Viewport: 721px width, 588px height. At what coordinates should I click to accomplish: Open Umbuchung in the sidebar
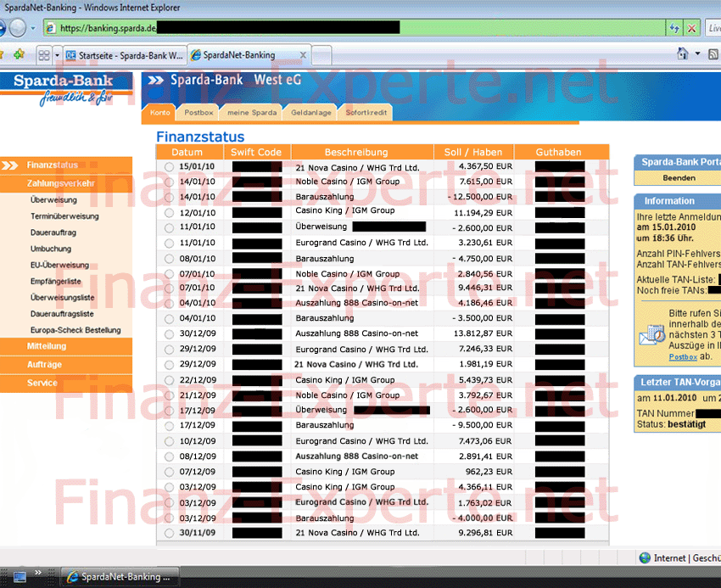(x=51, y=249)
